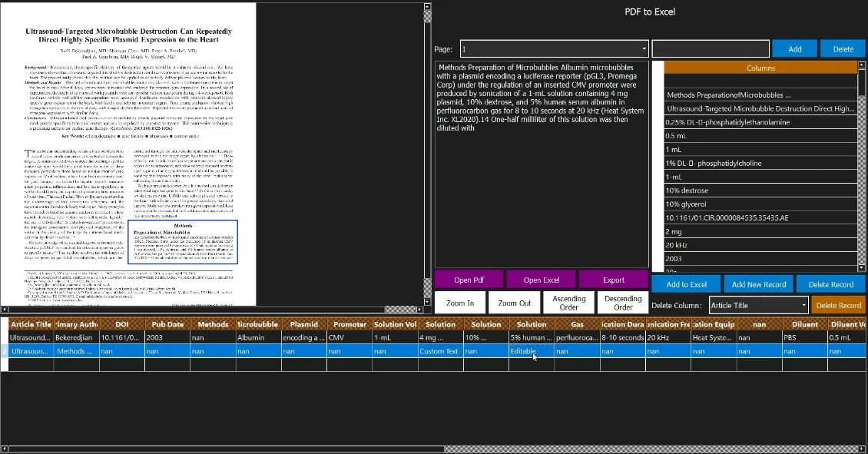Viewport: 868px width, 454px height.
Task: Click the 'Albumin' table cell
Action: tap(259, 338)
